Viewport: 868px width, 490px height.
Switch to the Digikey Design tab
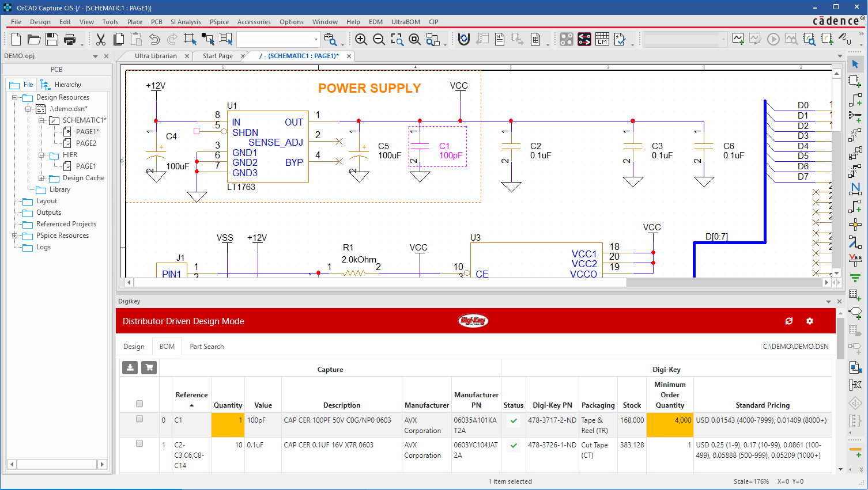click(x=134, y=347)
